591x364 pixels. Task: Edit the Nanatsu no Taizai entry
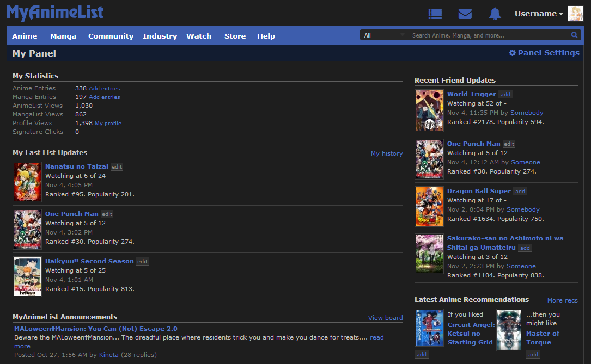click(x=117, y=166)
